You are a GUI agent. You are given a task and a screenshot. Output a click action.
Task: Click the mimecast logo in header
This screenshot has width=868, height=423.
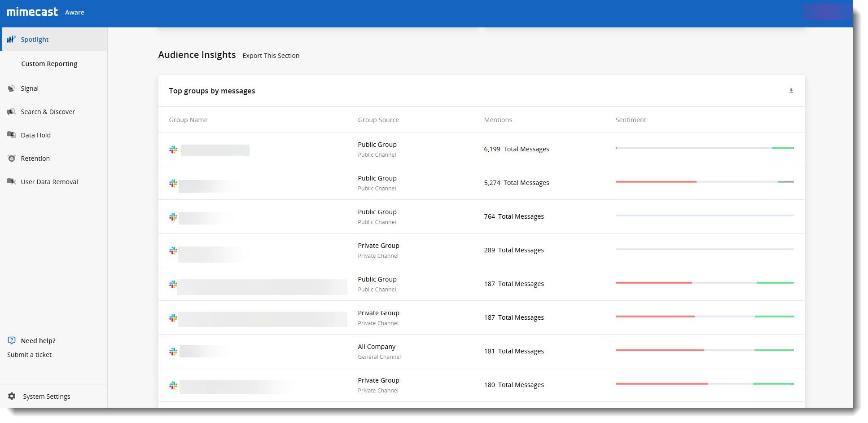32,12
